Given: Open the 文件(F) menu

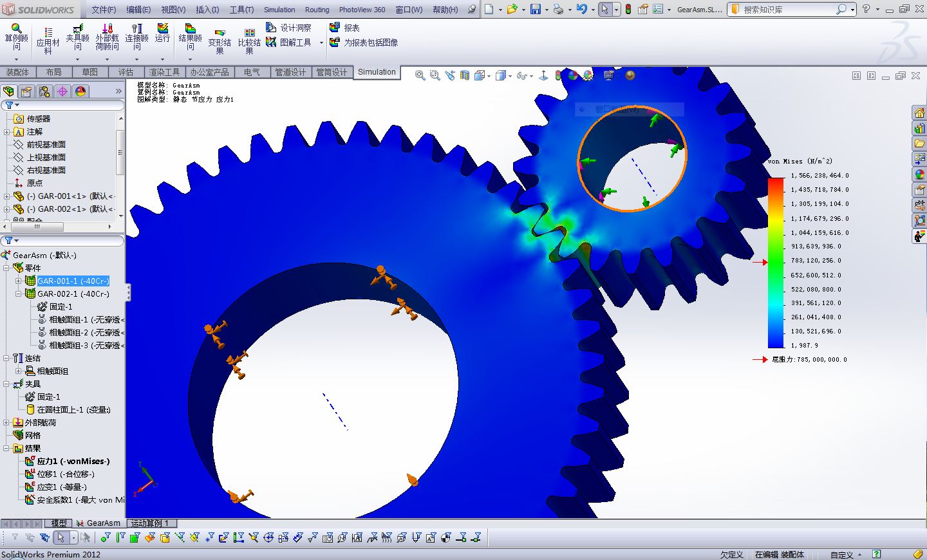Looking at the screenshot, I should (104, 10).
